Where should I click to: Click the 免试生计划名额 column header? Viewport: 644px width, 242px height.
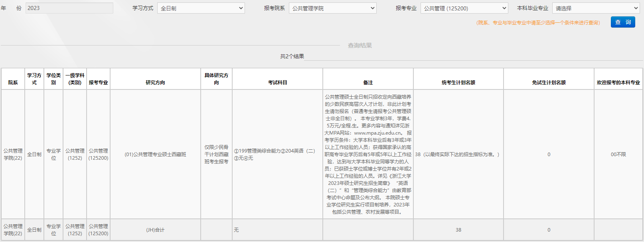tap(549, 83)
